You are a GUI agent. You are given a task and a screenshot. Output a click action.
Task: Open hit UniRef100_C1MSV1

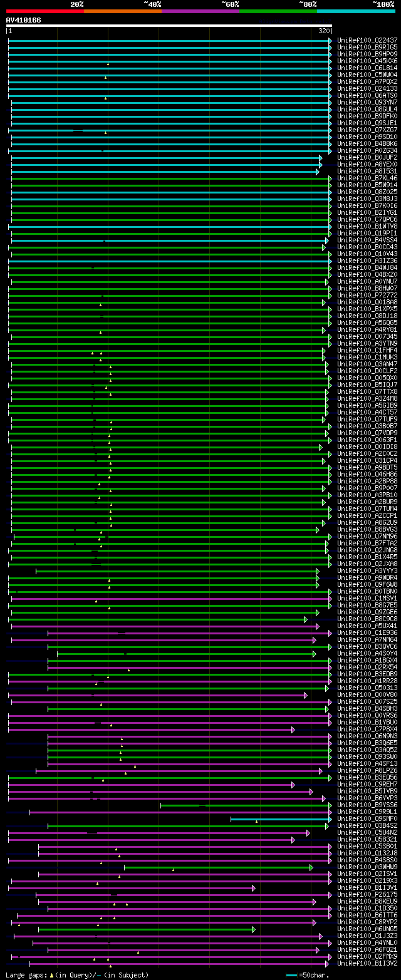click(x=367, y=598)
